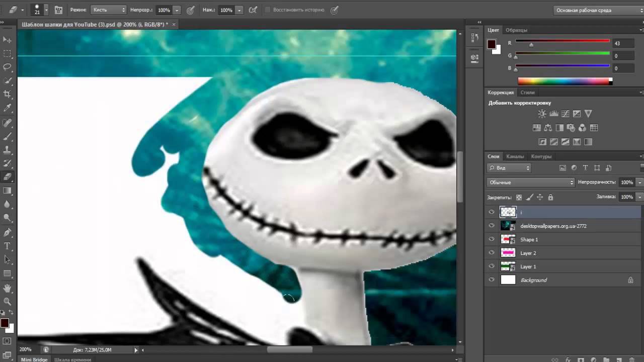
Task: Switch to the Swatches tab
Action: pos(516,30)
